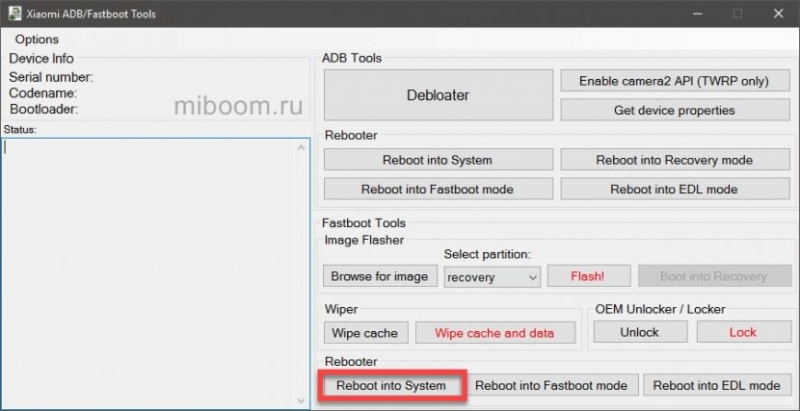Reboot into EDL mode under Fastboot Tools

717,385
